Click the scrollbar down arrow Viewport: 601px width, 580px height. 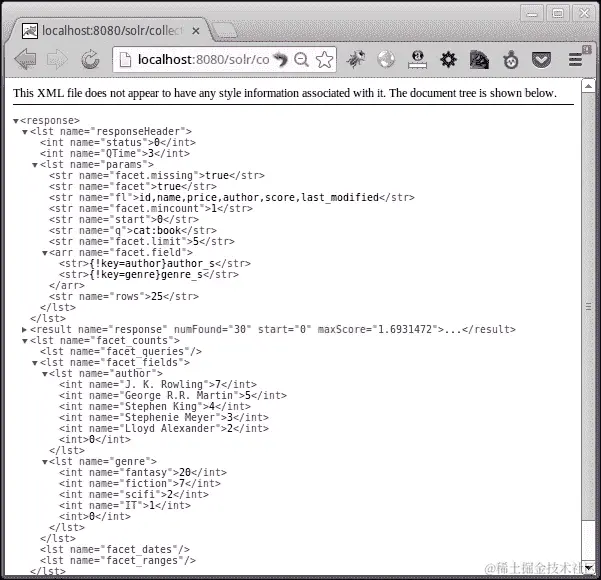tap(588, 567)
